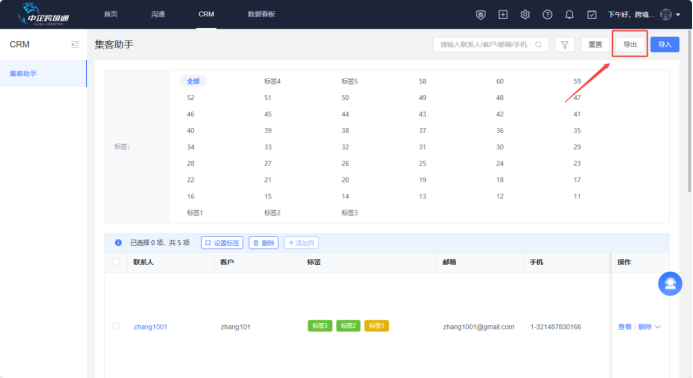Select tag filter 11
The image size is (693, 378).
pos(577,196)
